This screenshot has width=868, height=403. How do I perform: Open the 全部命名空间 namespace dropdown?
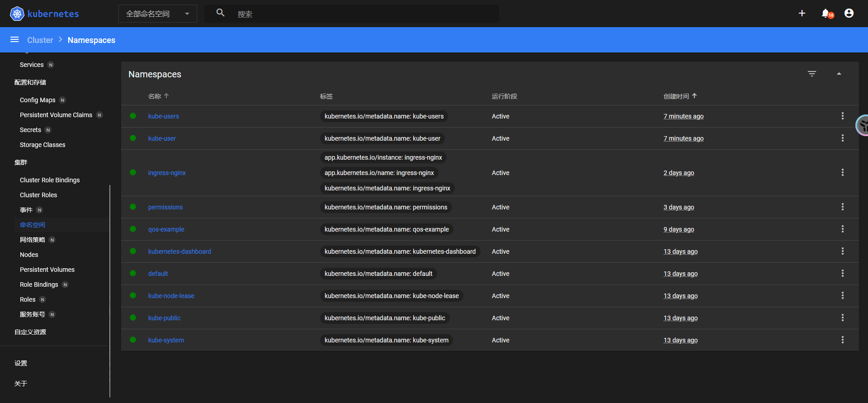point(158,14)
